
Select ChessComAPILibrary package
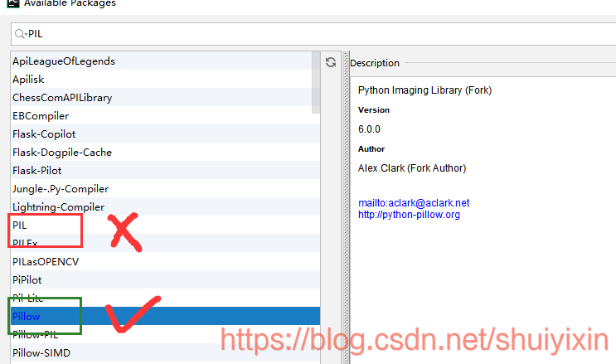165,98
